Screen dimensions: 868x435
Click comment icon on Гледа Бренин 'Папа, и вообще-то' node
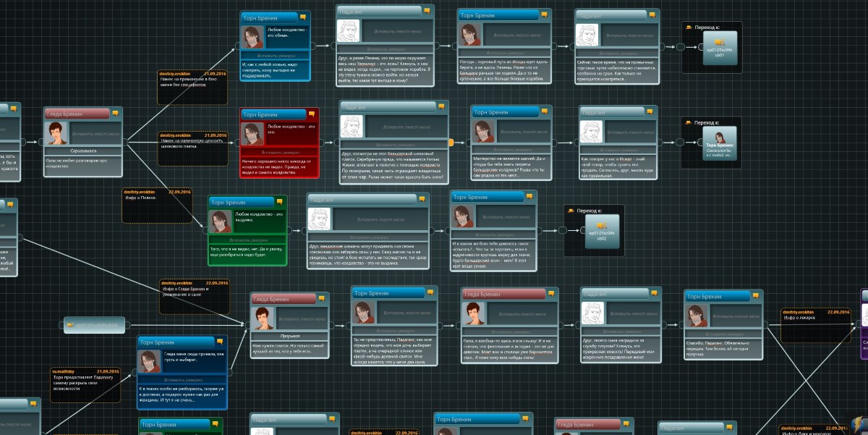(552, 294)
